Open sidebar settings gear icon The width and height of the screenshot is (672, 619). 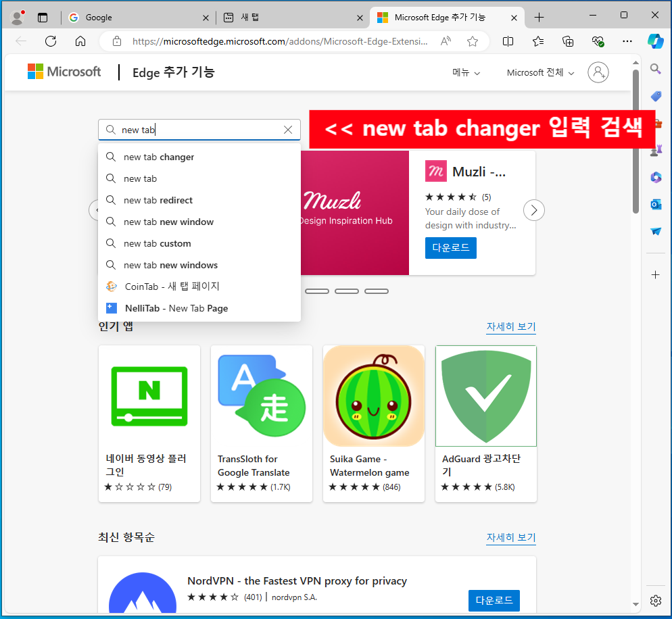coord(655,601)
